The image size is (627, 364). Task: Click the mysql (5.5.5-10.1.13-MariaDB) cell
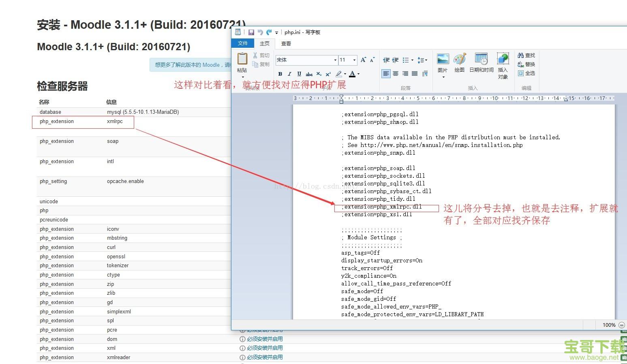tap(143, 112)
